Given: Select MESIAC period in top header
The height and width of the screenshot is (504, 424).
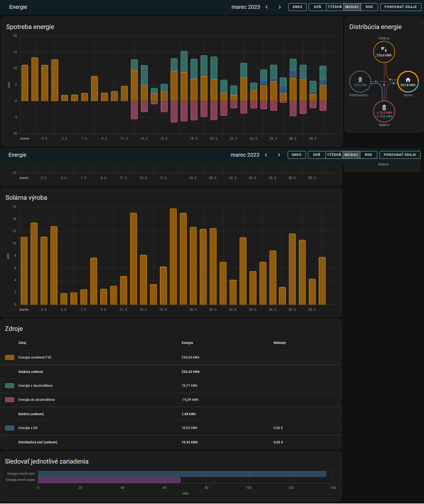Looking at the screenshot, I should click(352, 7).
